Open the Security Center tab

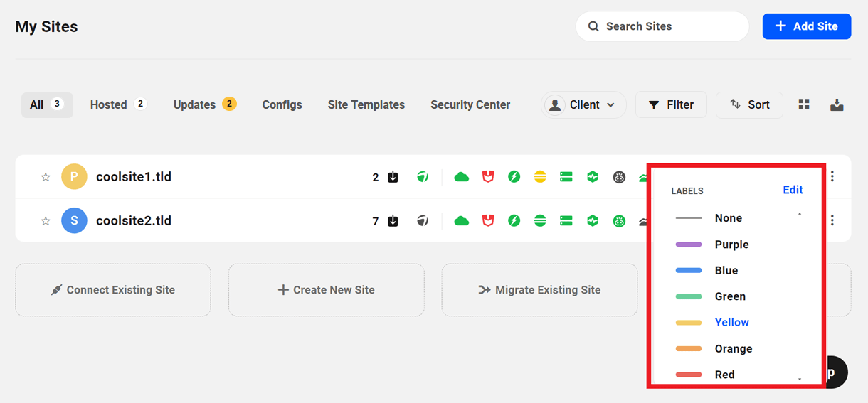tap(470, 104)
